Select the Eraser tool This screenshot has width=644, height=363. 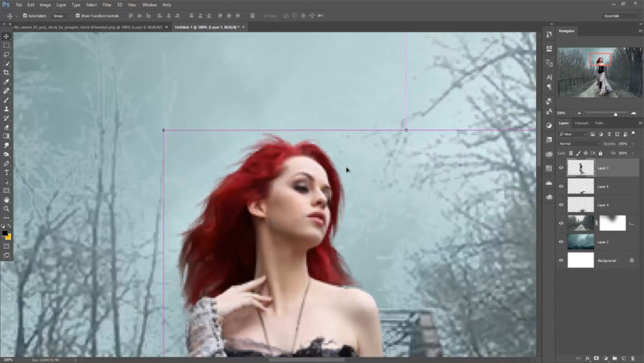[x=6, y=127]
